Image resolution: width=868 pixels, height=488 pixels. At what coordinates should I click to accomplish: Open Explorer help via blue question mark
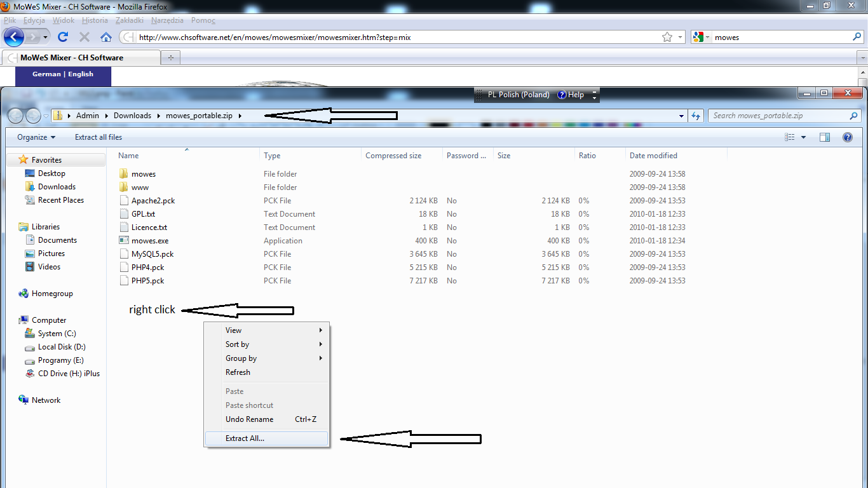847,137
